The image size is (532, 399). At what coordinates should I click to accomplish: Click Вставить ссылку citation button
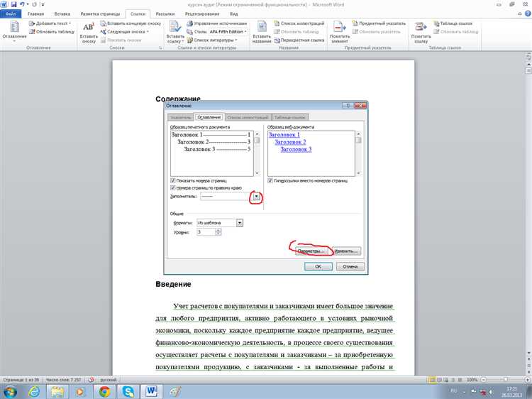(x=175, y=32)
